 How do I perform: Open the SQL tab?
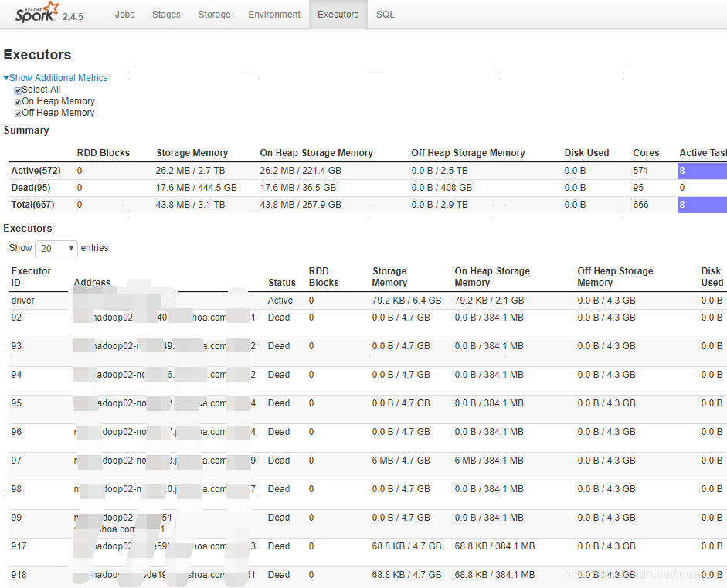tap(386, 15)
